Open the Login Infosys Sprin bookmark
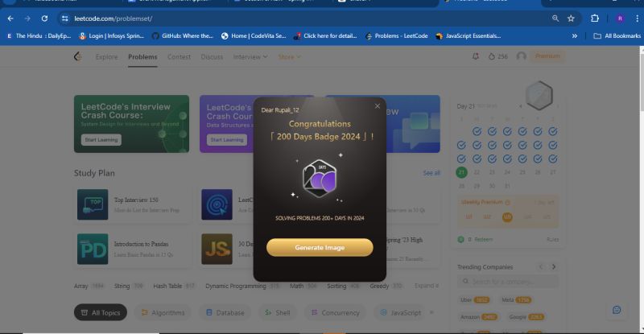 [x=111, y=35]
